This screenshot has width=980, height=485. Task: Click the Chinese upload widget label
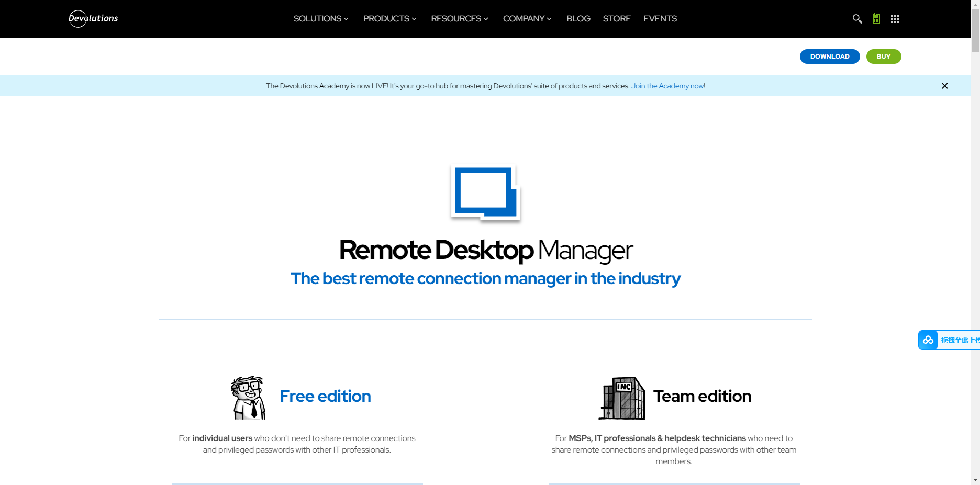960,340
